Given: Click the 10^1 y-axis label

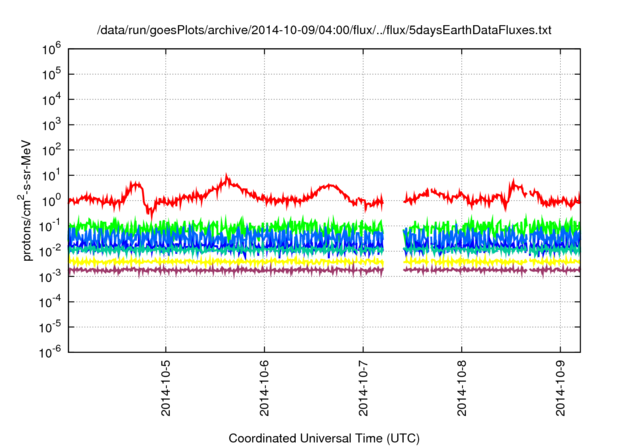Looking at the screenshot, I should click(x=51, y=177).
